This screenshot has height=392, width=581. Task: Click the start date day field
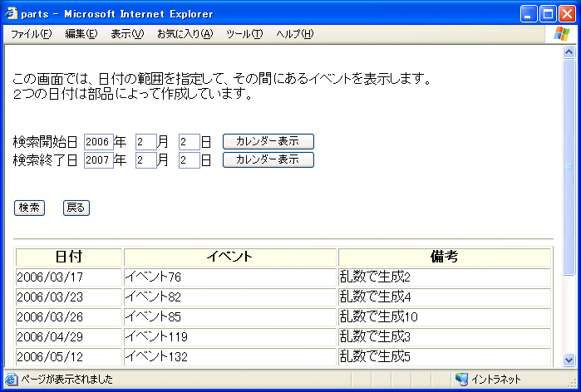pos(190,142)
